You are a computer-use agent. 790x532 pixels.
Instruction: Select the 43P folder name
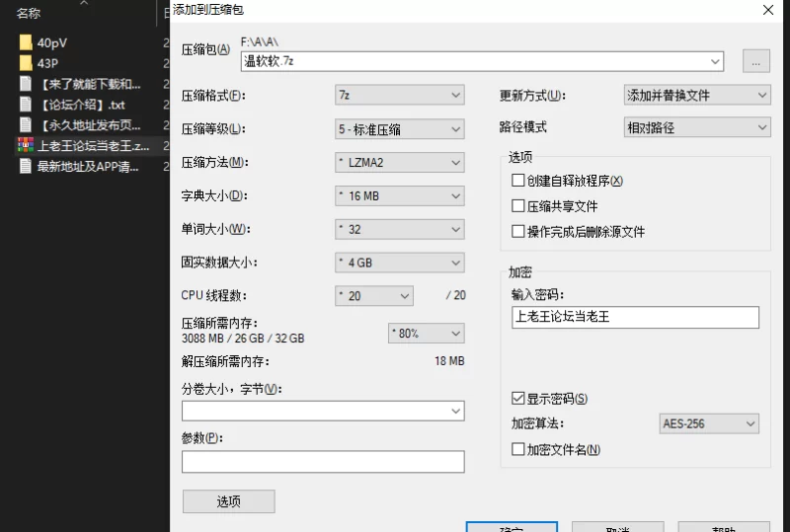tap(47, 63)
